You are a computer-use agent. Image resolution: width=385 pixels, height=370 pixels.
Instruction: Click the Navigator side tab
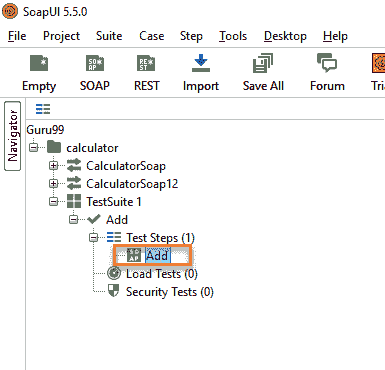click(13, 136)
